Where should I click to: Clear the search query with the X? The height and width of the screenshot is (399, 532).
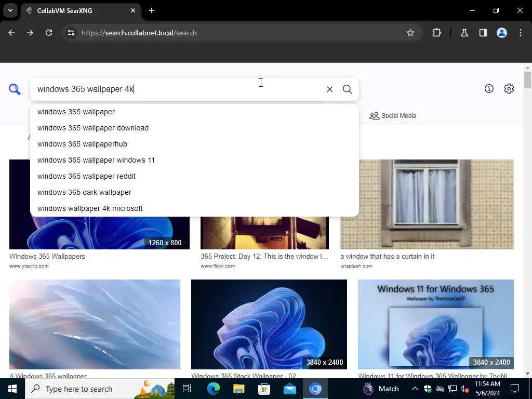(329, 89)
